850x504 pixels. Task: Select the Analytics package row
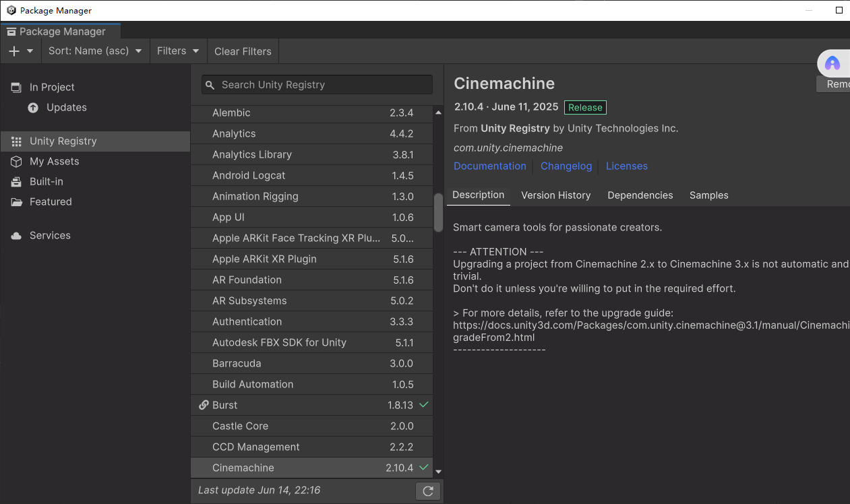click(312, 133)
